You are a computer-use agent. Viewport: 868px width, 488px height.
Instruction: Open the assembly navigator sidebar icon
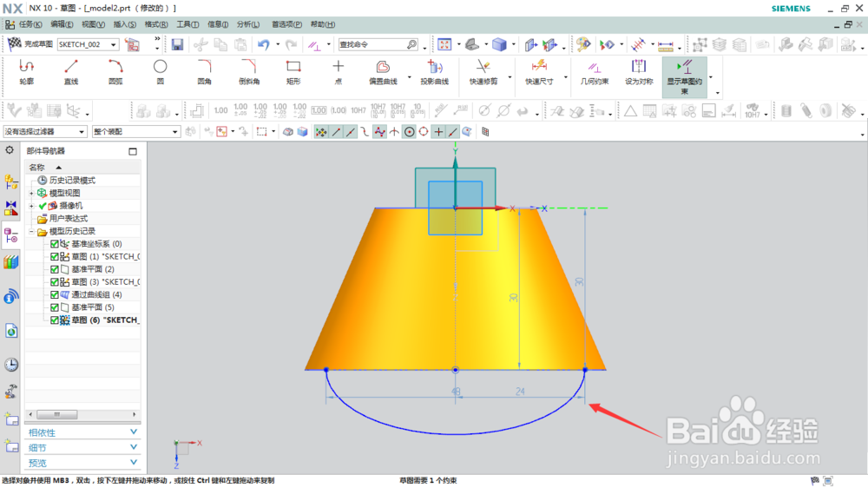click(10, 181)
